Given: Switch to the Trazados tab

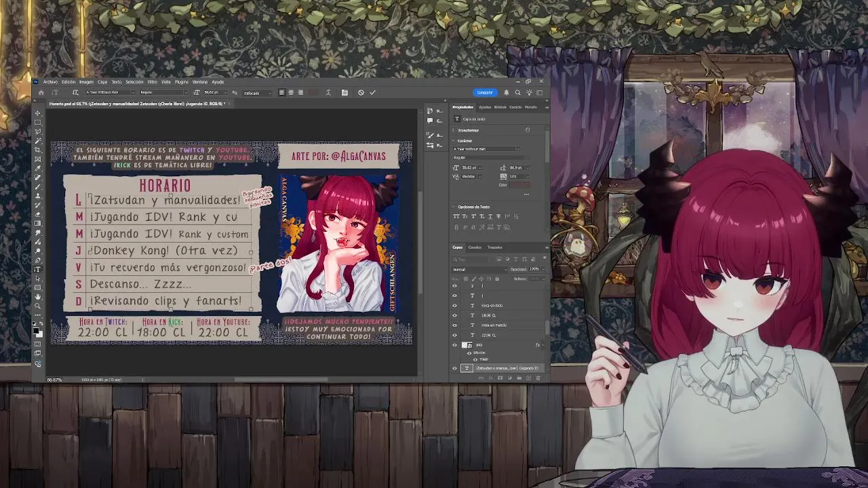Looking at the screenshot, I should (x=495, y=247).
